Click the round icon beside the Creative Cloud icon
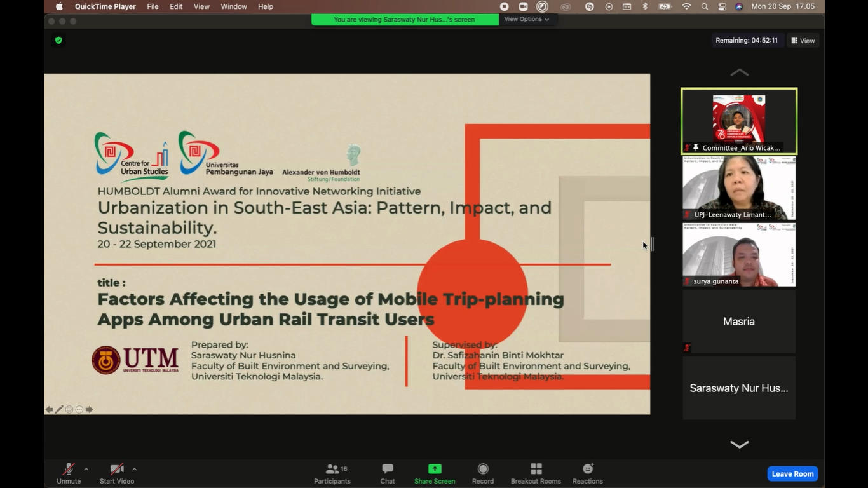 (542, 6)
